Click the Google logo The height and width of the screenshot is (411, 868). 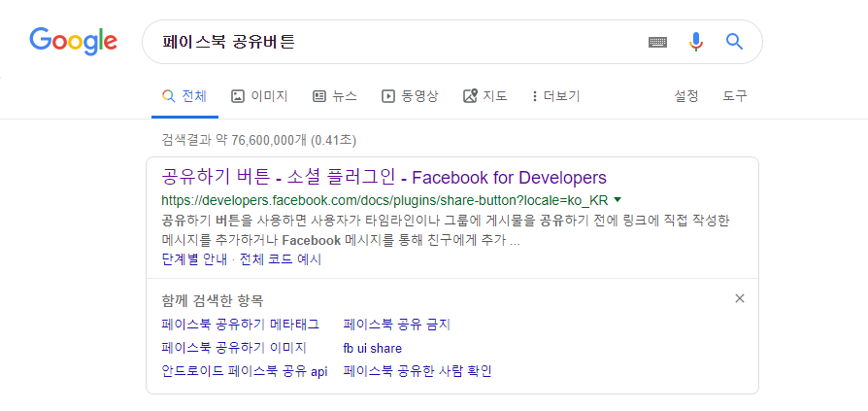point(73,42)
